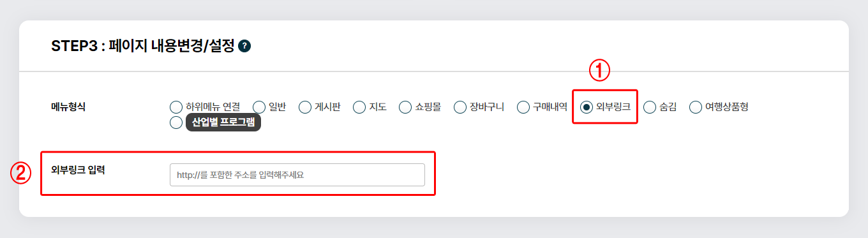
Task: Pick the 지도 menu format
Action: coord(359,107)
